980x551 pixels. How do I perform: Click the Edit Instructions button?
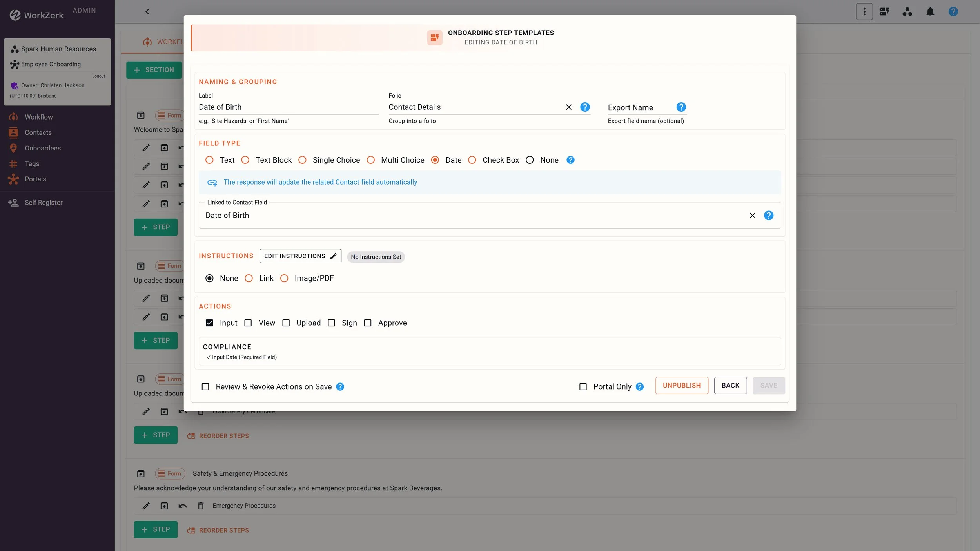click(x=300, y=256)
